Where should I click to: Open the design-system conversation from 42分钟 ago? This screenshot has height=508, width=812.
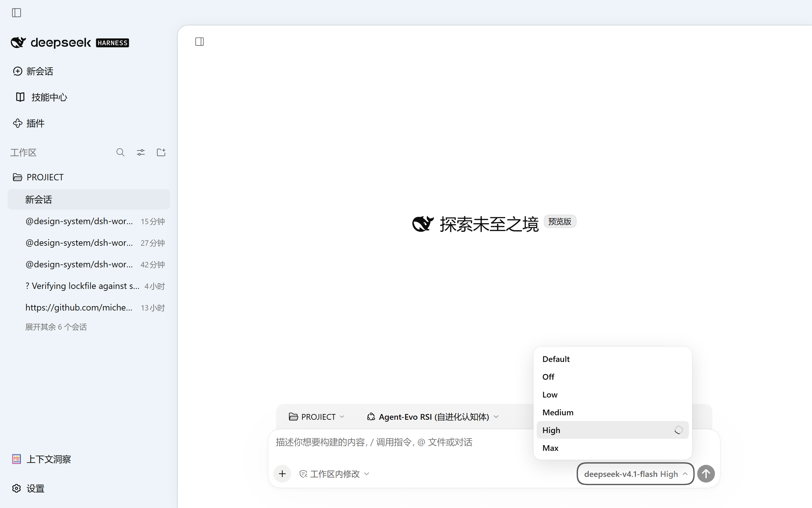(89, 264)
